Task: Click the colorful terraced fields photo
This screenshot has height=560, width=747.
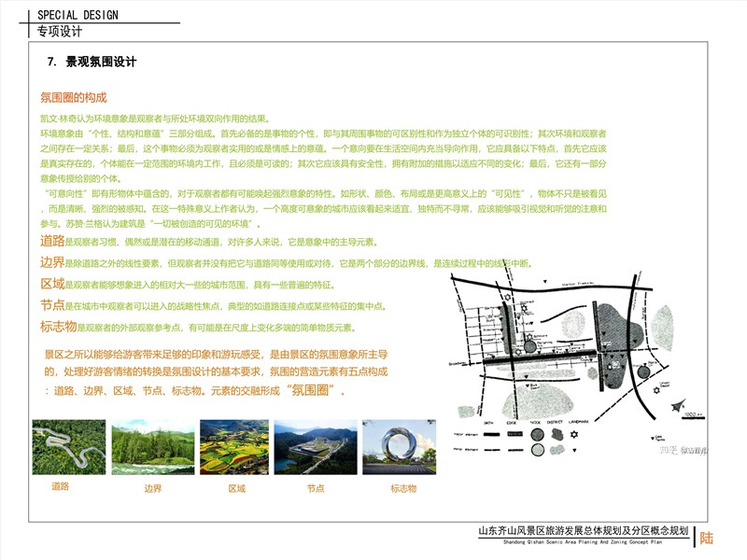Action: (x=234, y=447)
